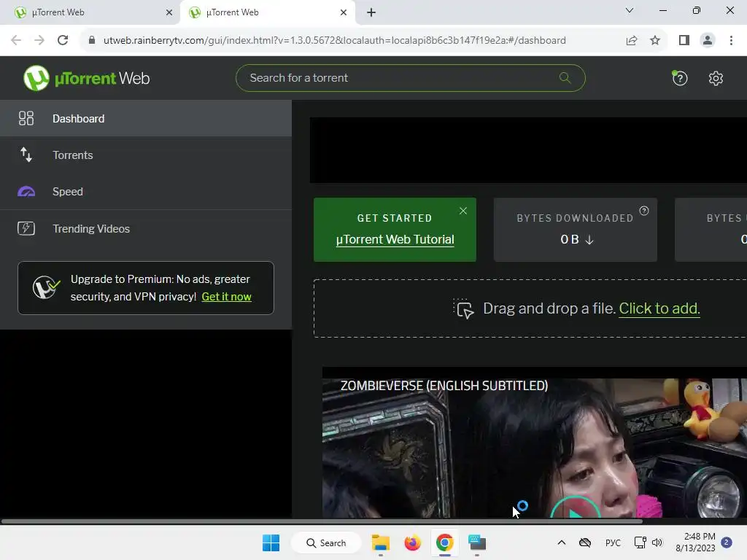Click the volume speaker tray icon

pos(657,542)
